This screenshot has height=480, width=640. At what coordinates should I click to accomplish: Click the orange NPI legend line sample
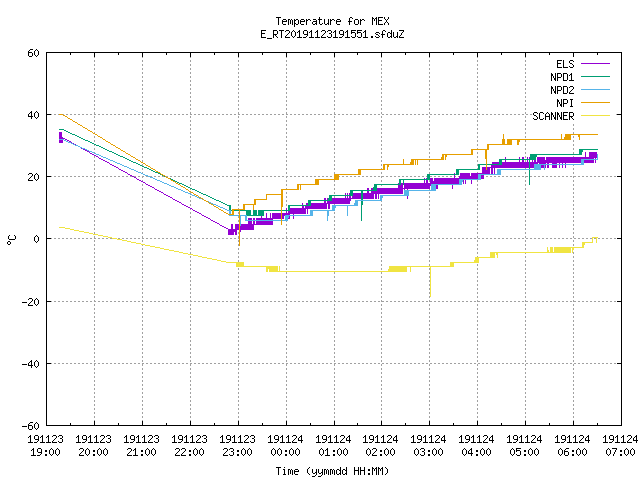(595, 102)
